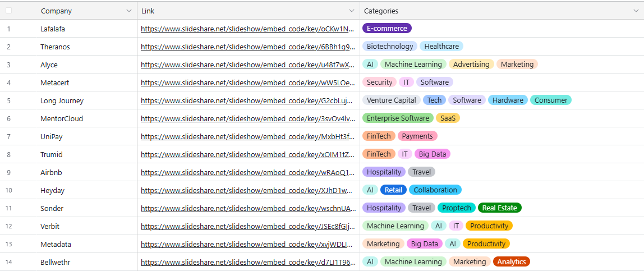Select the Enterprise Software tag
644x271 pixels.
[x=398, y=118]
